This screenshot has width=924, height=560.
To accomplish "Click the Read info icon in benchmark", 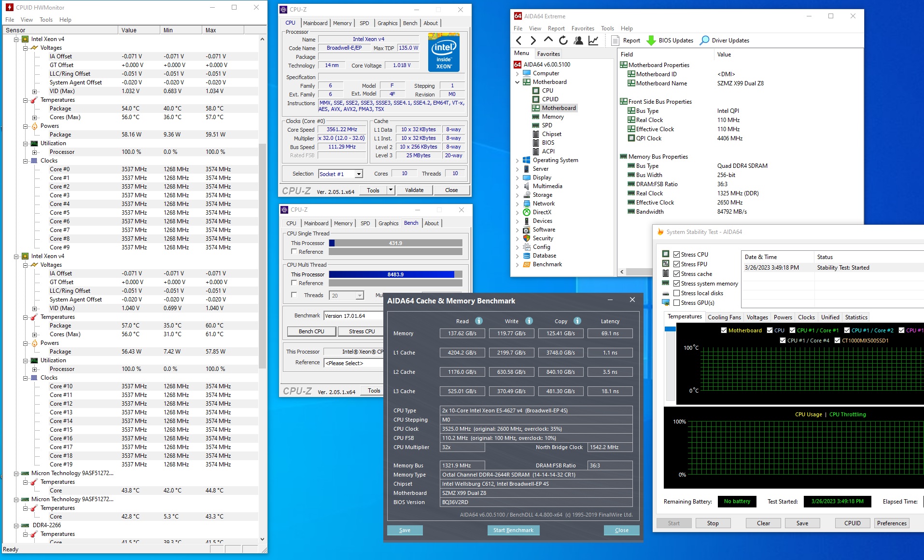I will pos(479,321).
